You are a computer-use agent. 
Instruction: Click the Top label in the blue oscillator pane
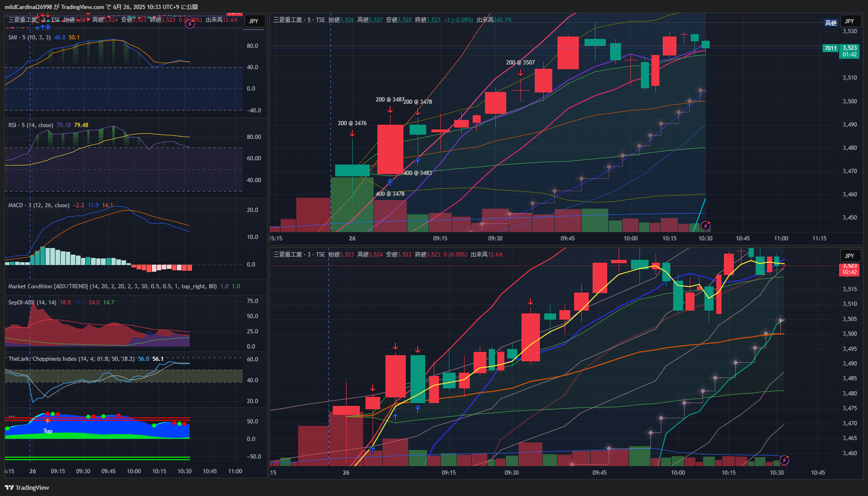tap(48, 431)
